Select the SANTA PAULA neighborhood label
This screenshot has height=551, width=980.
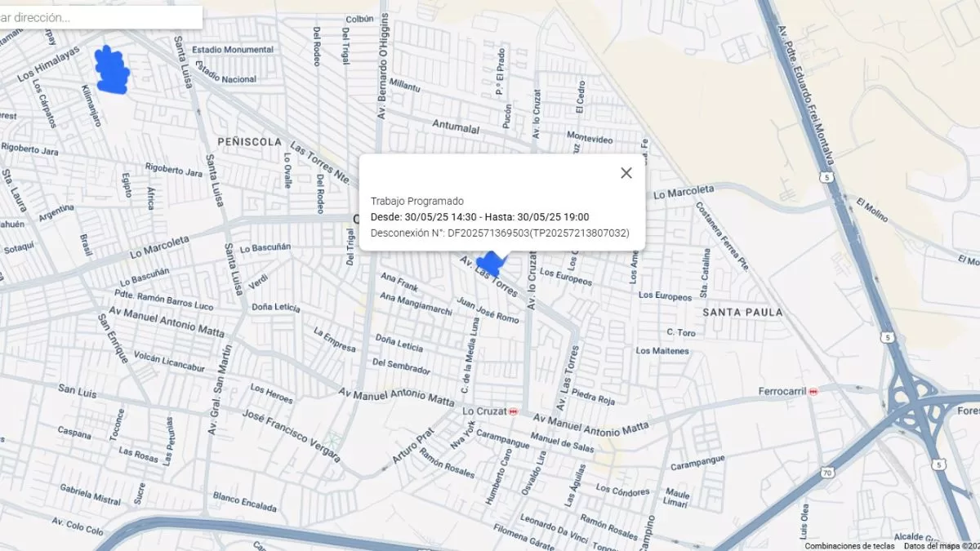pos(742,313)
